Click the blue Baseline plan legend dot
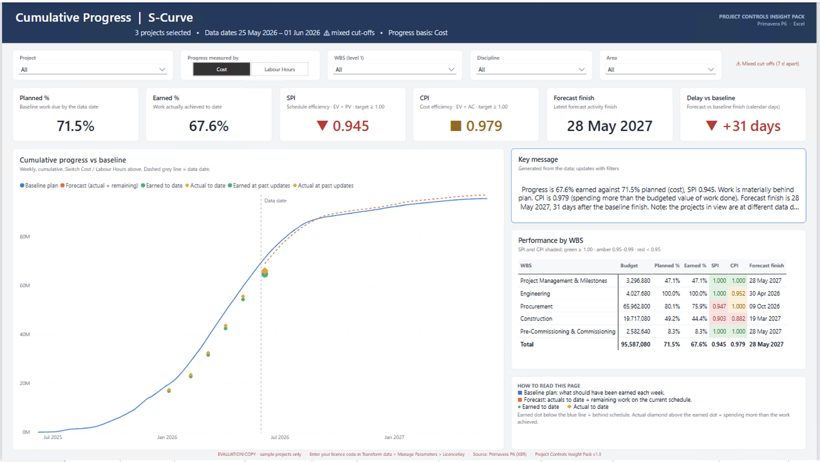Image resolution: width=820 pixels, height=462 pixels. point(22,185)
